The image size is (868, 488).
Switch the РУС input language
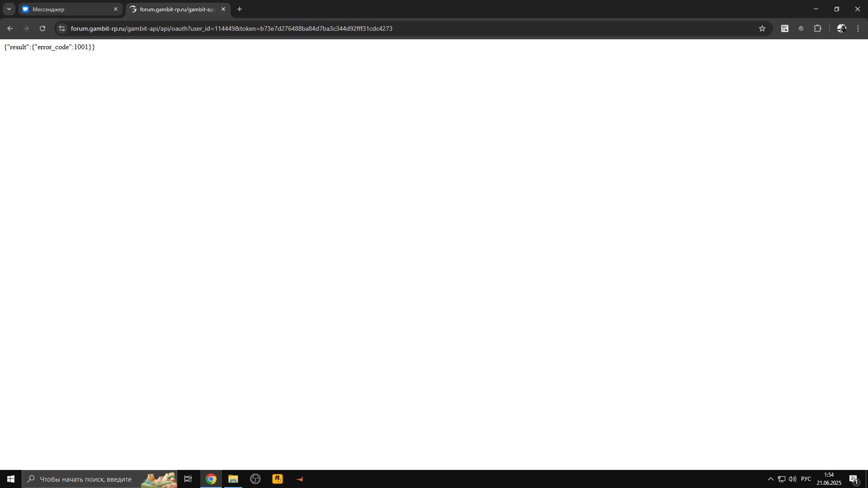pyautogui.click(x=806, y=479)
